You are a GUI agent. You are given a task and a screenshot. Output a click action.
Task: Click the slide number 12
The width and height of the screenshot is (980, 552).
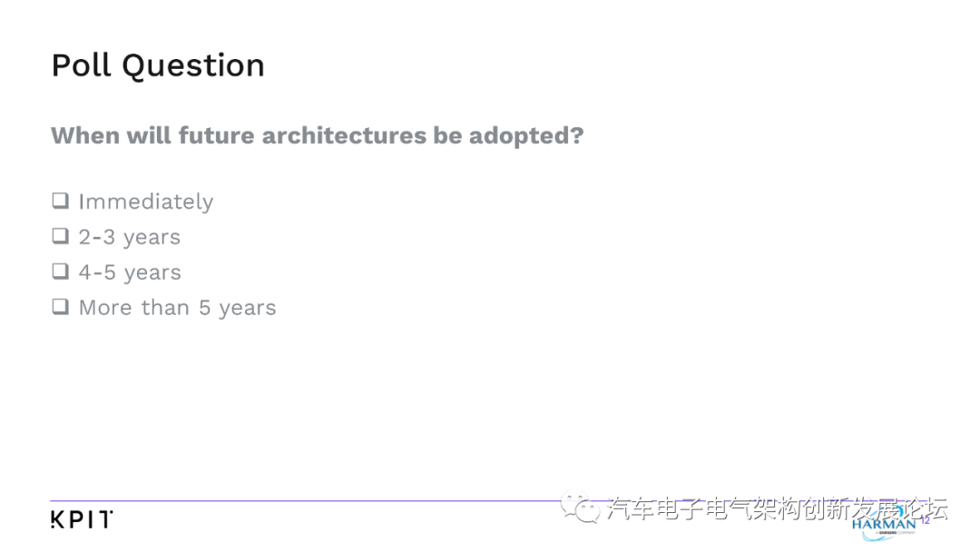(x=925, y=520)
